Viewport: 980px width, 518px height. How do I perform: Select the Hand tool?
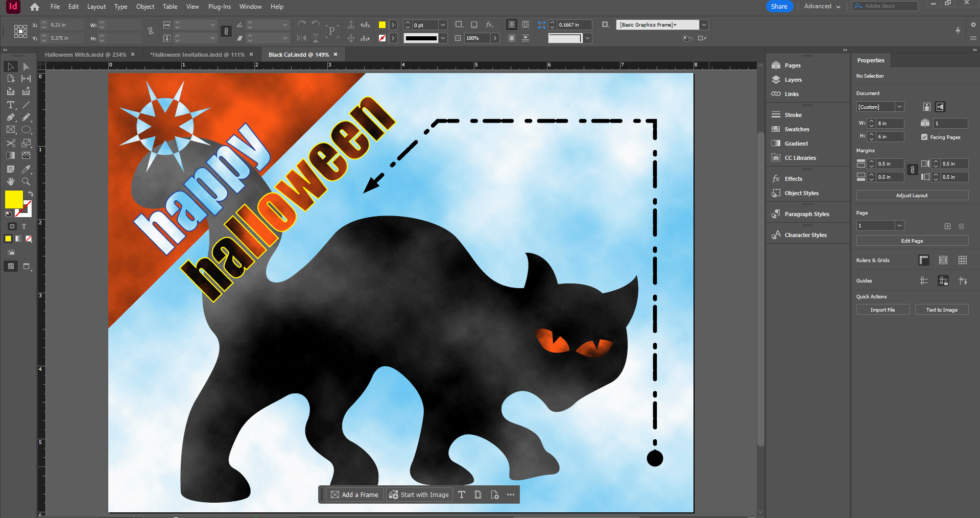(x=11, y=181)
